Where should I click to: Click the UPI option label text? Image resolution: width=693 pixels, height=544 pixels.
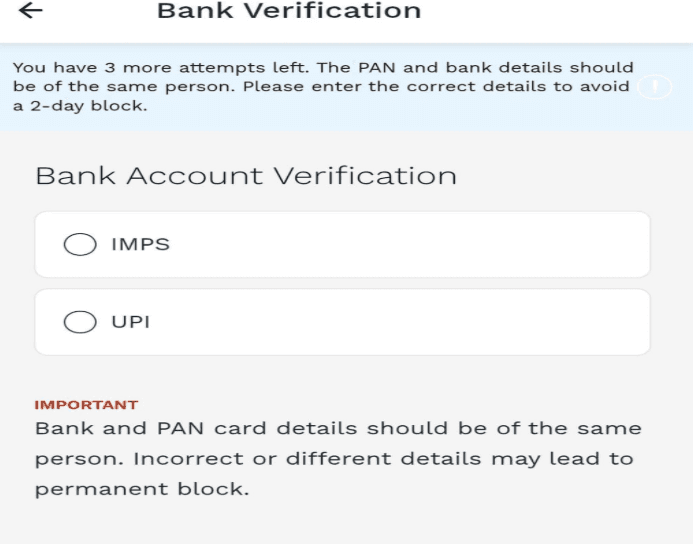click(x=131, y=322)
